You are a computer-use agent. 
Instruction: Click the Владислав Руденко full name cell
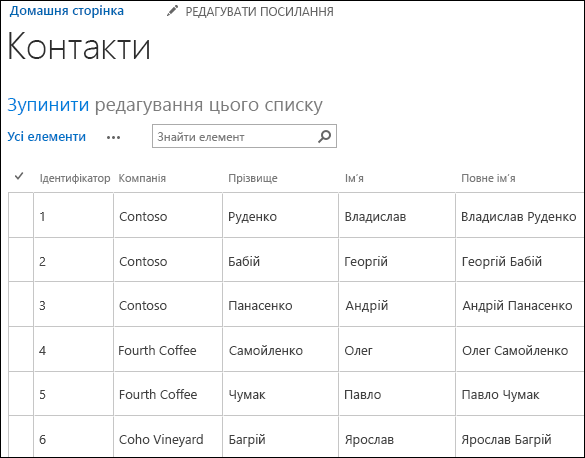coord(520,215)
